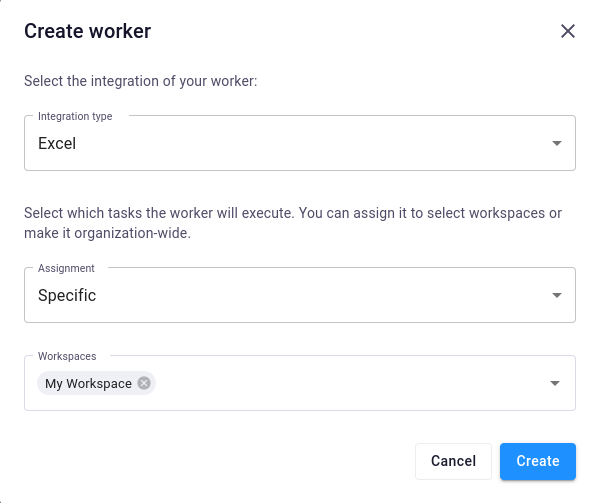599x503 pixels.
Task: Select the My Workspace chip
Action: point(88,383)
